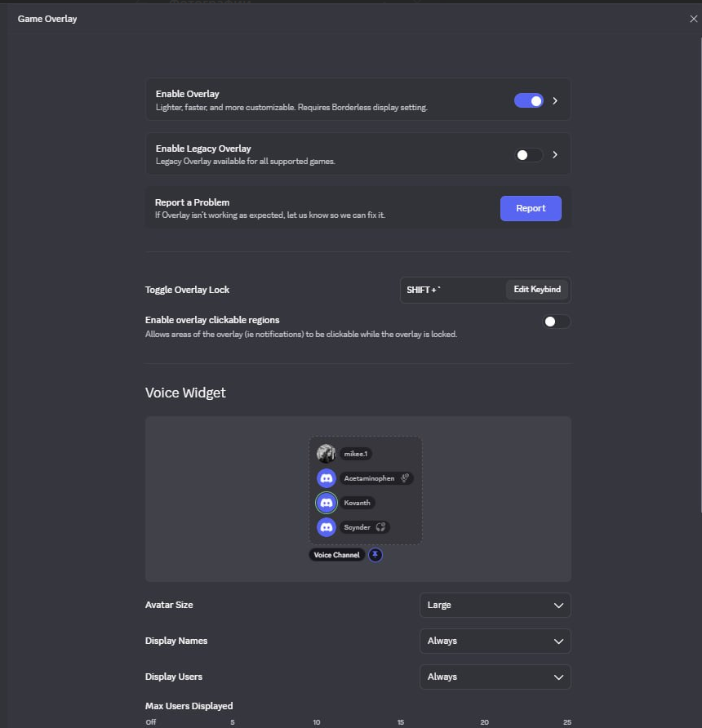Expand Enable Legacy Overlay settings chevron
The image size is (702, 728).
pos(555,155)
